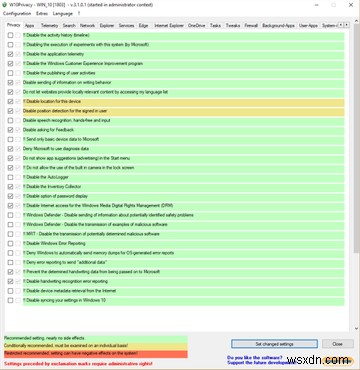
Task: Click the tab strip right scroll arrow
Action: pyautogui.click(x=347, y=25)
